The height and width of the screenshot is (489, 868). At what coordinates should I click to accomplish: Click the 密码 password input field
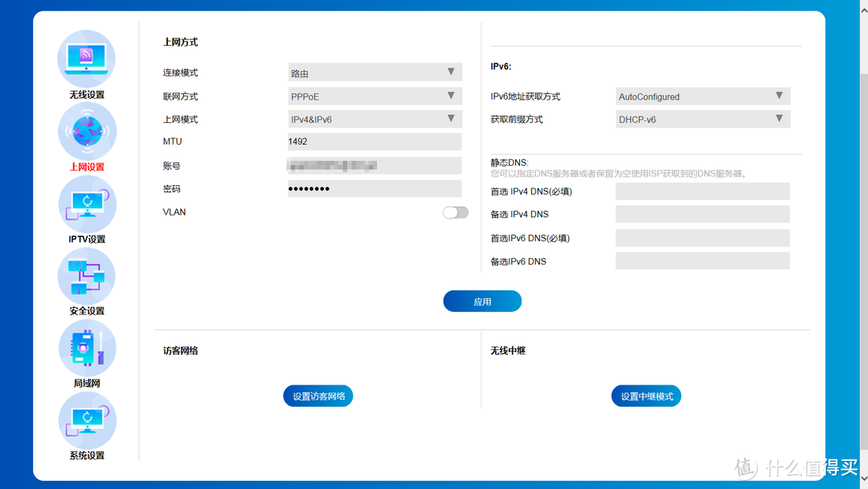point(374,188)
